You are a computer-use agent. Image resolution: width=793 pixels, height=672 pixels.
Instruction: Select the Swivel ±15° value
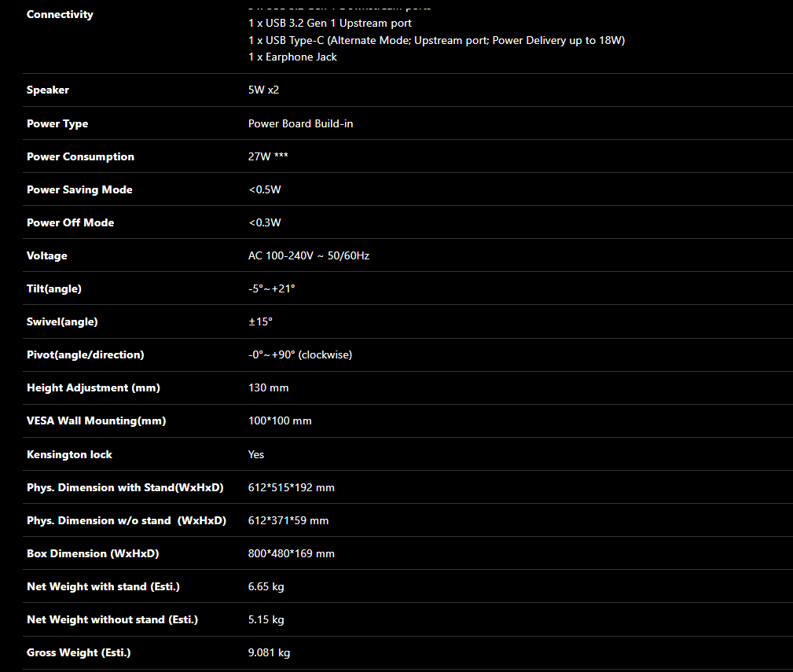pyautogui.click(x=260, y=321)
